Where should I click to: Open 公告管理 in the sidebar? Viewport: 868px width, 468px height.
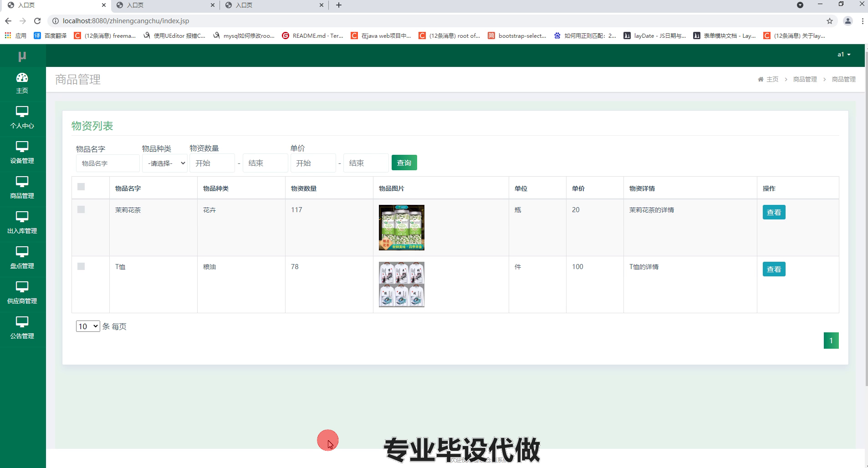click(22, 328)
